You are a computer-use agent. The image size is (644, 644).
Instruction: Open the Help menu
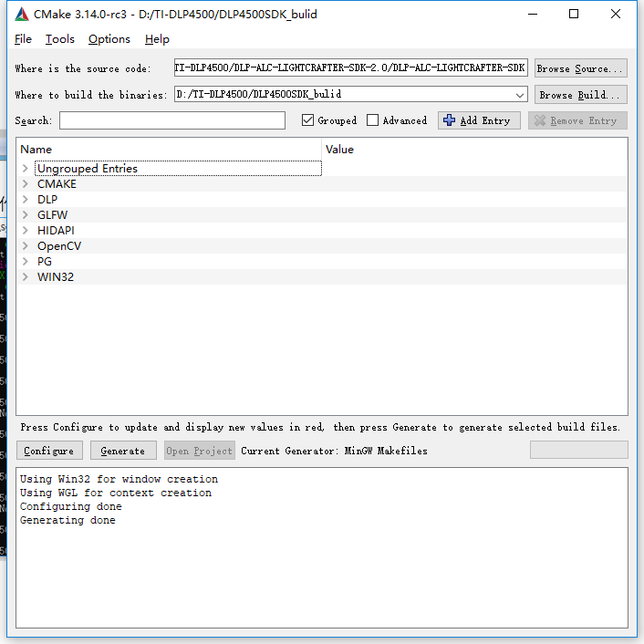coord(157,39)
